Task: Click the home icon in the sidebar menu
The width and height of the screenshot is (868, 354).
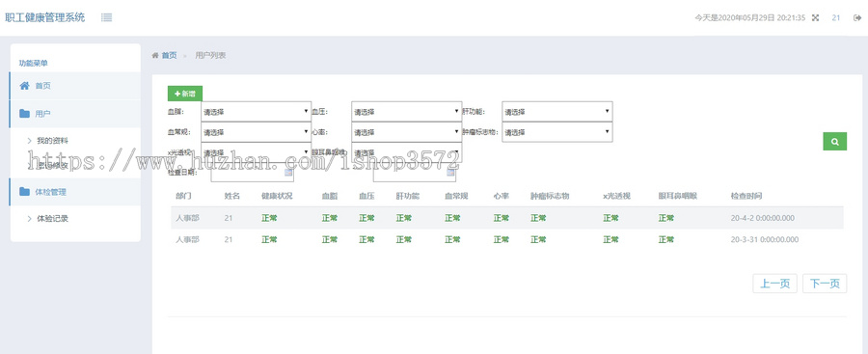Action: coord(24,86)
